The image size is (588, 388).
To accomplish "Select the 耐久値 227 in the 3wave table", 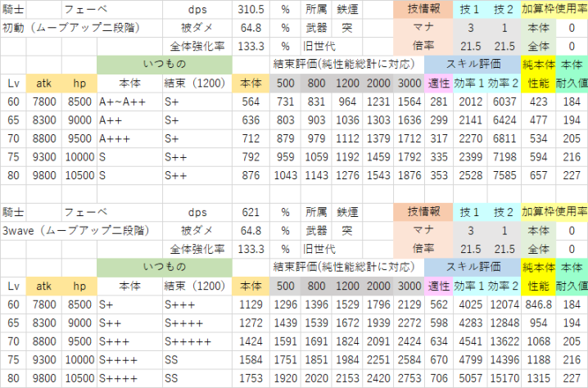I will pyautogui.click(x=572, y=378).
